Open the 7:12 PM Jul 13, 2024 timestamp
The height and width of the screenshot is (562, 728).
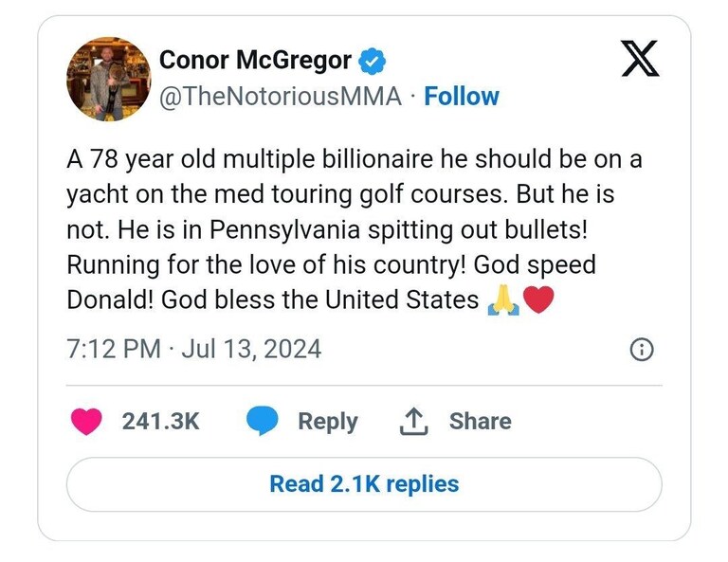tap(194, 349)
